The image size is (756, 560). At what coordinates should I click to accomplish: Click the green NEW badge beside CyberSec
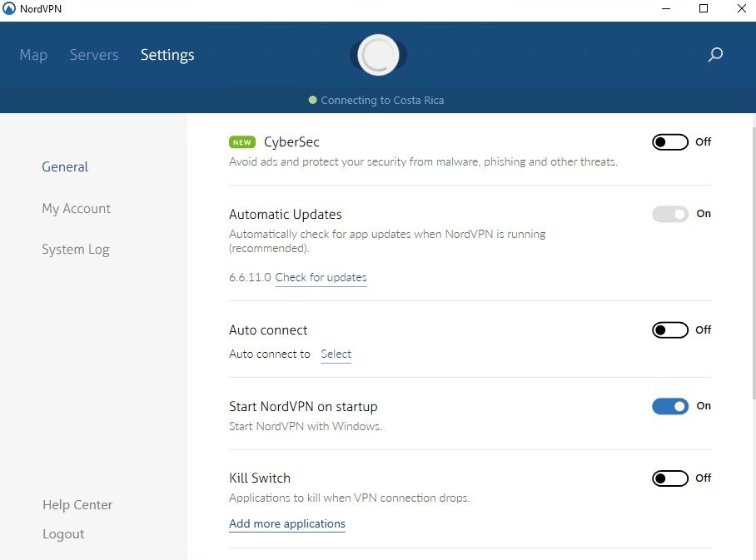coord(242,142)
